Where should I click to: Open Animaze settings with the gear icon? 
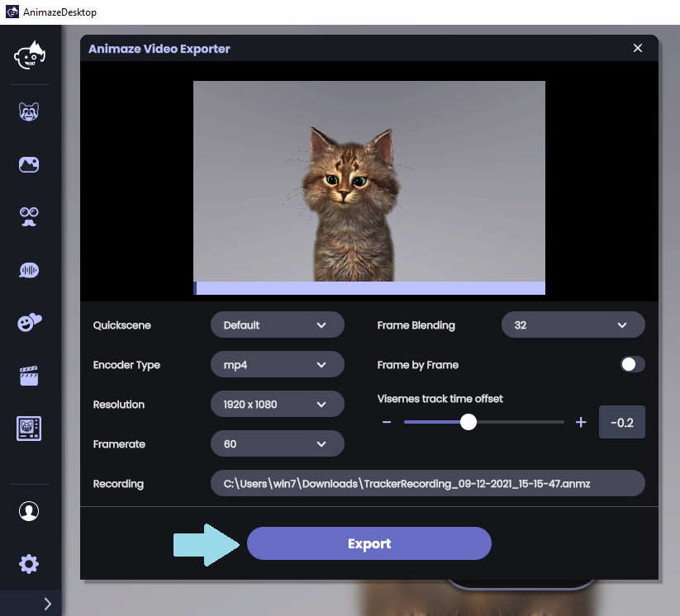[29, 564]
